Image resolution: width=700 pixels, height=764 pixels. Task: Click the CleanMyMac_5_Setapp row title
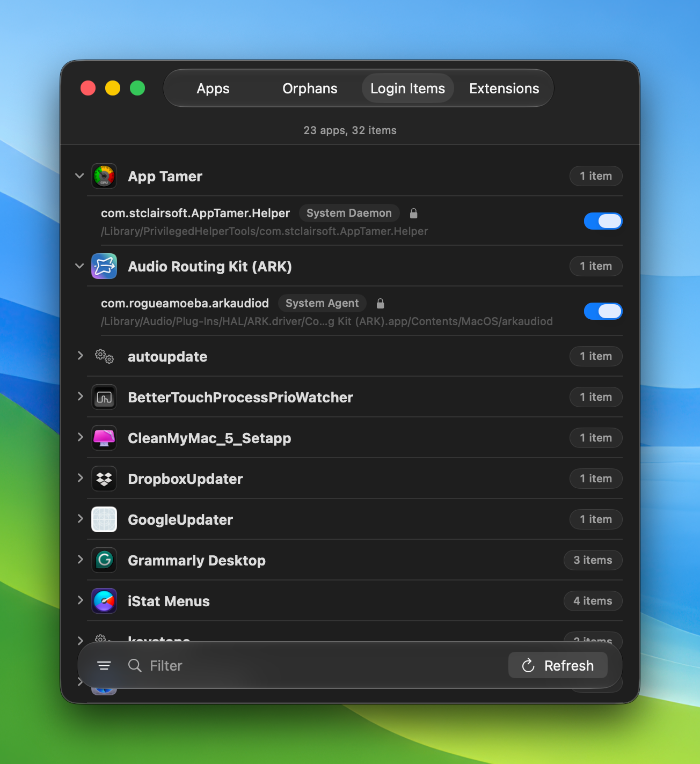[209, 438]
